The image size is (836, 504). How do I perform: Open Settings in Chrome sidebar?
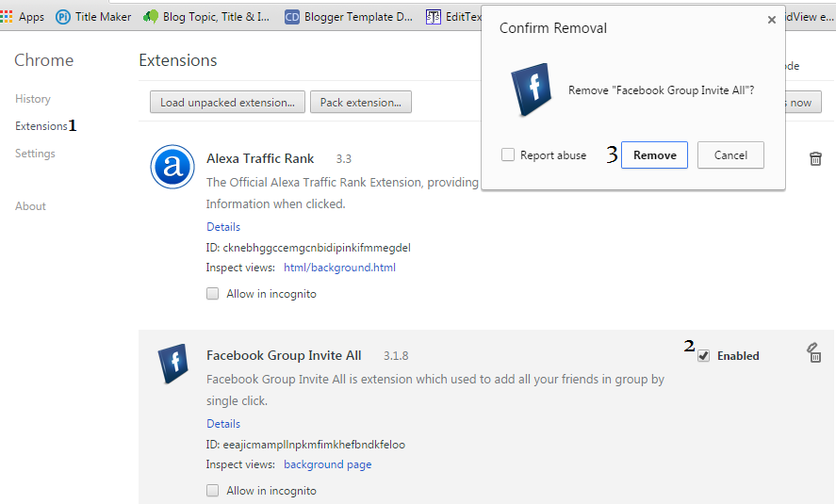pyautogui.click(x=35, y=154)
